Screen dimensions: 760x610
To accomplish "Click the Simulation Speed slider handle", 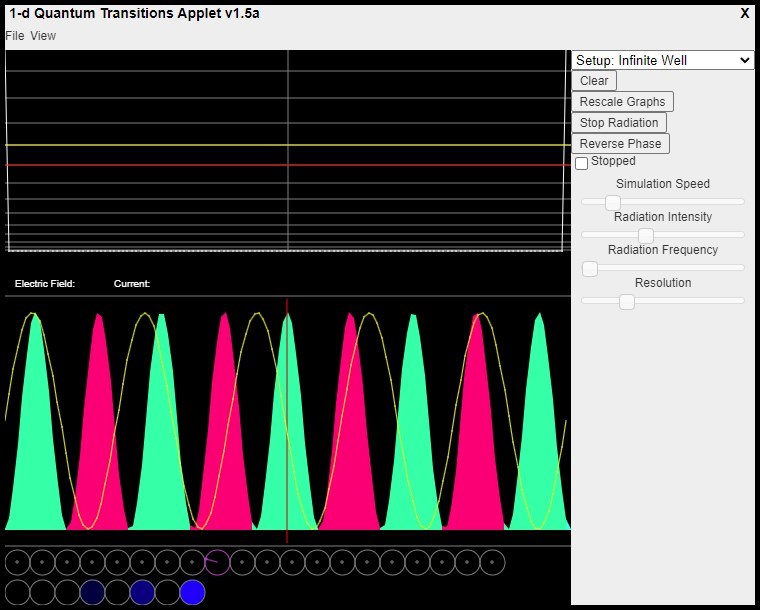I will pos(613,202).
